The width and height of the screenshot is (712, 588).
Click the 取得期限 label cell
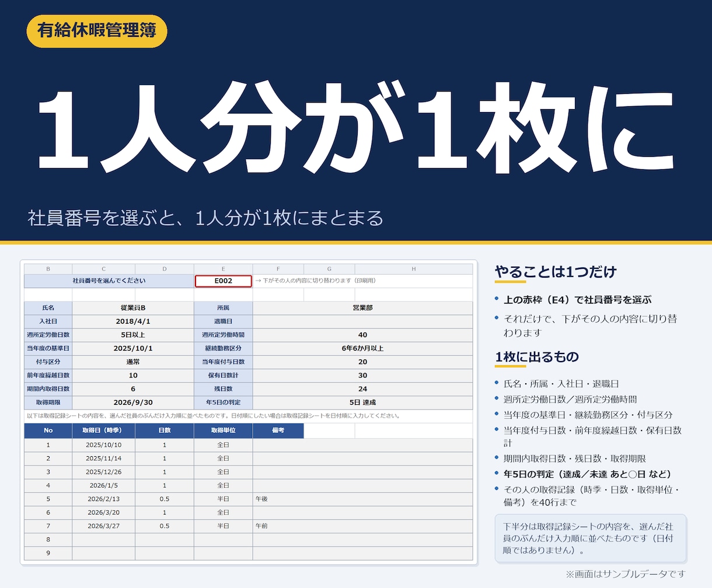48,402
